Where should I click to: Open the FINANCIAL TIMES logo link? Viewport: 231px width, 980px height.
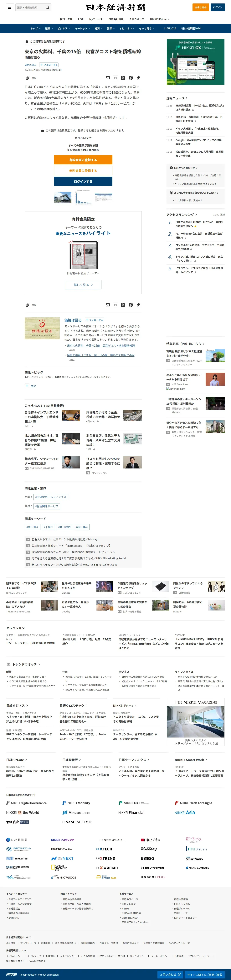point(77,822)
